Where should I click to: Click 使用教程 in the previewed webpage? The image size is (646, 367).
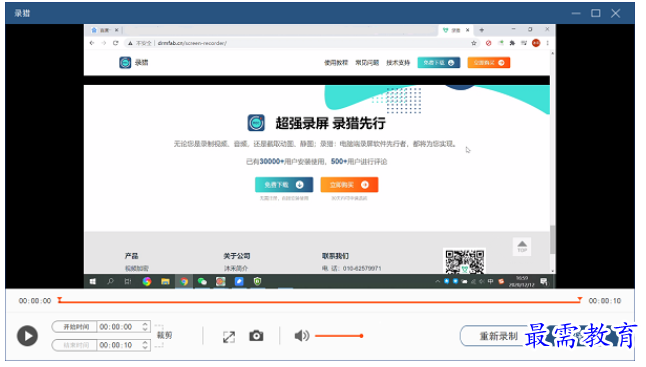point(336,63)
